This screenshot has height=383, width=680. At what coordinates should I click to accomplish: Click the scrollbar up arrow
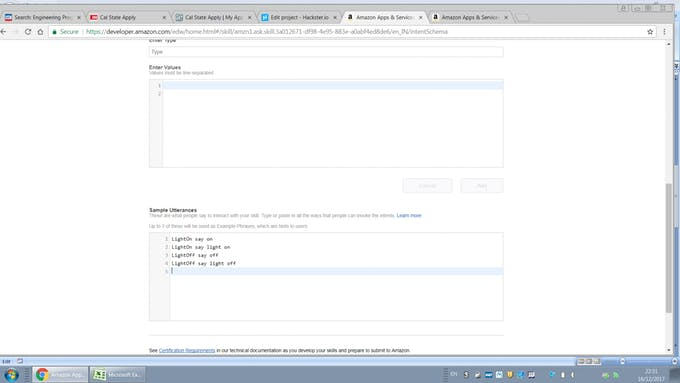point(668,44)
